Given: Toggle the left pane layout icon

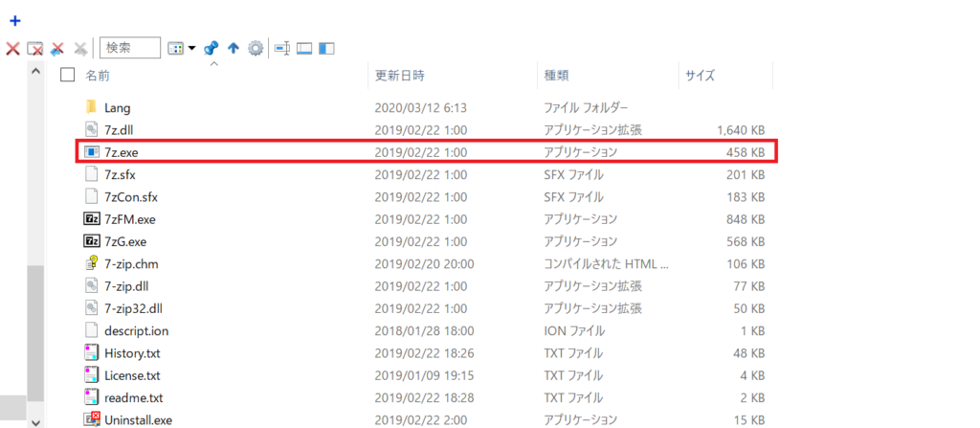Looking at the screenshot, I should point(326,48).
